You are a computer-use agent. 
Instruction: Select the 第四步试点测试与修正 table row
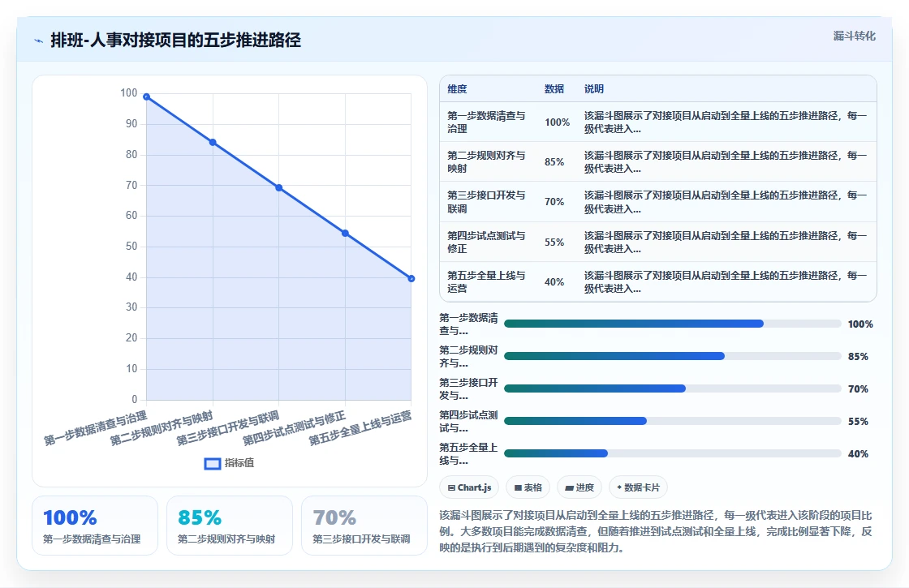pyautogui.click(x=658, y=242)
